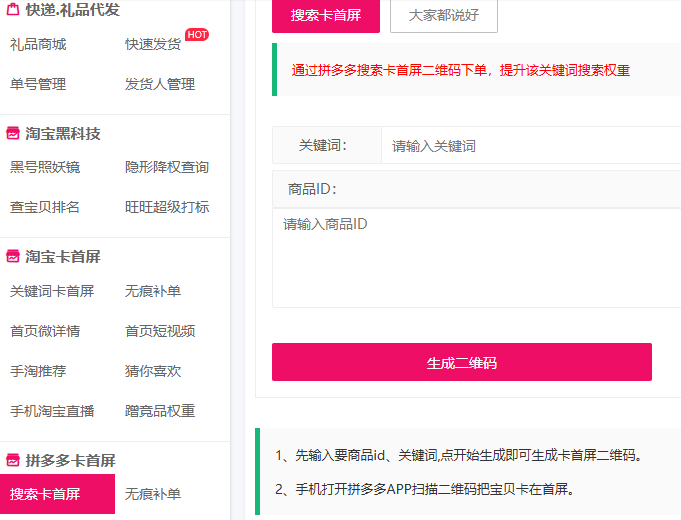Go to 首页短视频
The height and width of the screenshot is (520, 681).
160,331
